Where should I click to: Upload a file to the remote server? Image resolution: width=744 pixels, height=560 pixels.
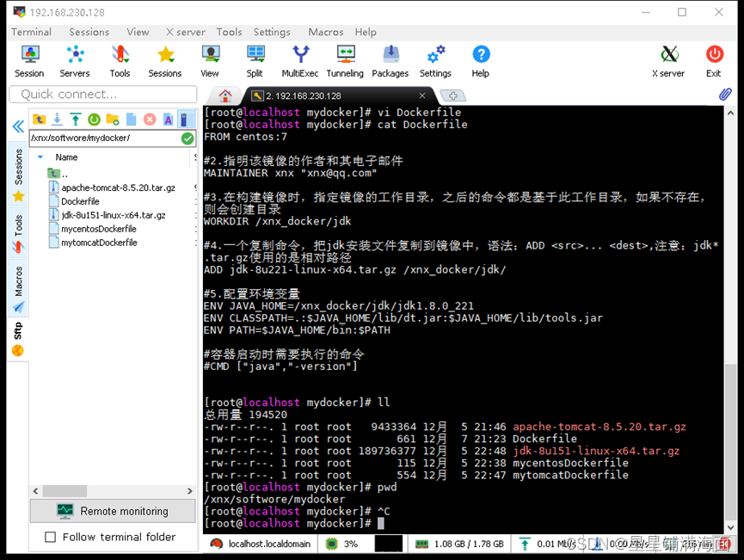(x=74, y=120)
